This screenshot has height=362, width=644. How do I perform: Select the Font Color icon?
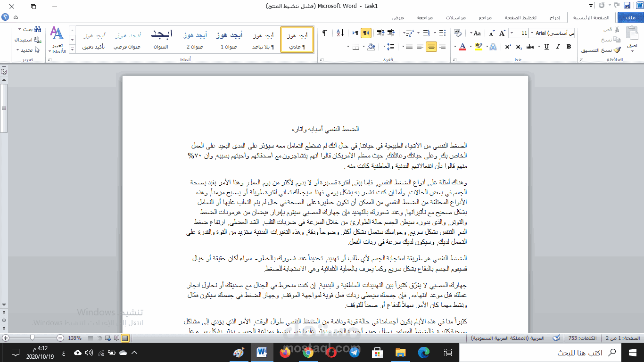tap(462, 47)
